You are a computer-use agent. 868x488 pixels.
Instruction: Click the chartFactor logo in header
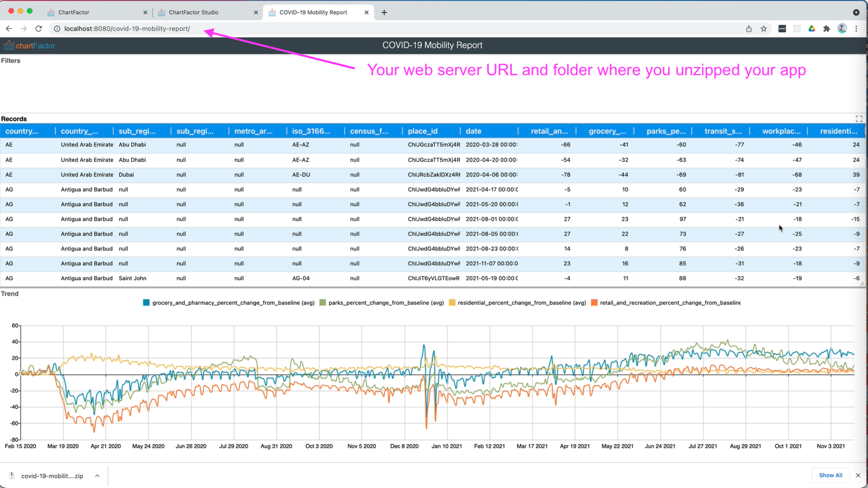(x=30, y=45)
